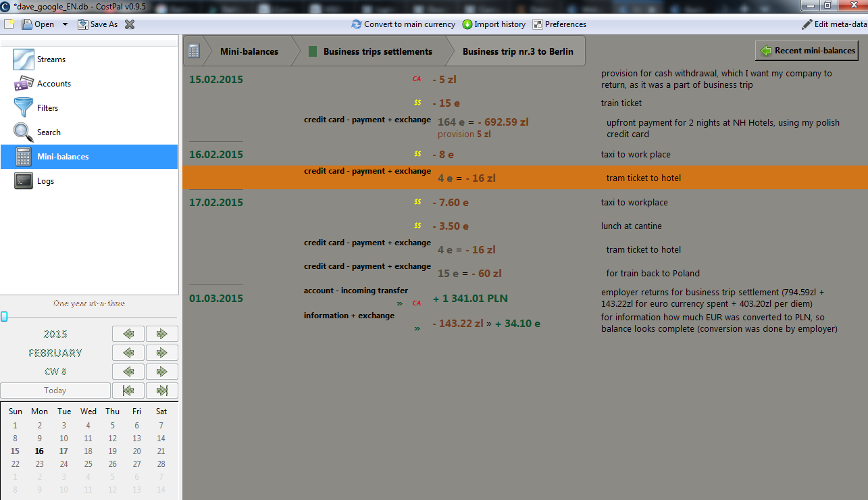Screen dimensions: 868x500
Task: Select Mini-balances in the sidebar
Action: pos(89,157)
